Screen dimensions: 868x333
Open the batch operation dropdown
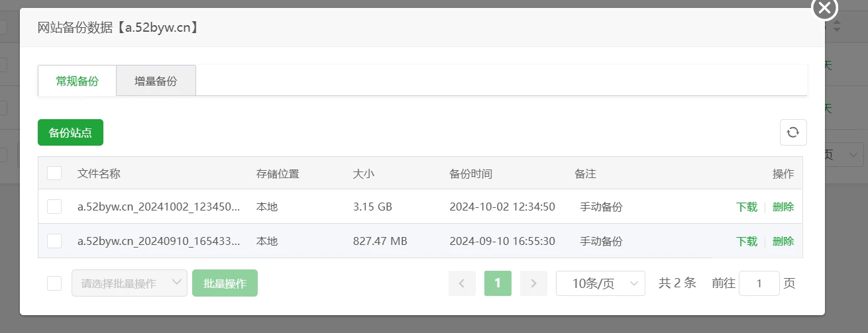click(x=129, y=283)
